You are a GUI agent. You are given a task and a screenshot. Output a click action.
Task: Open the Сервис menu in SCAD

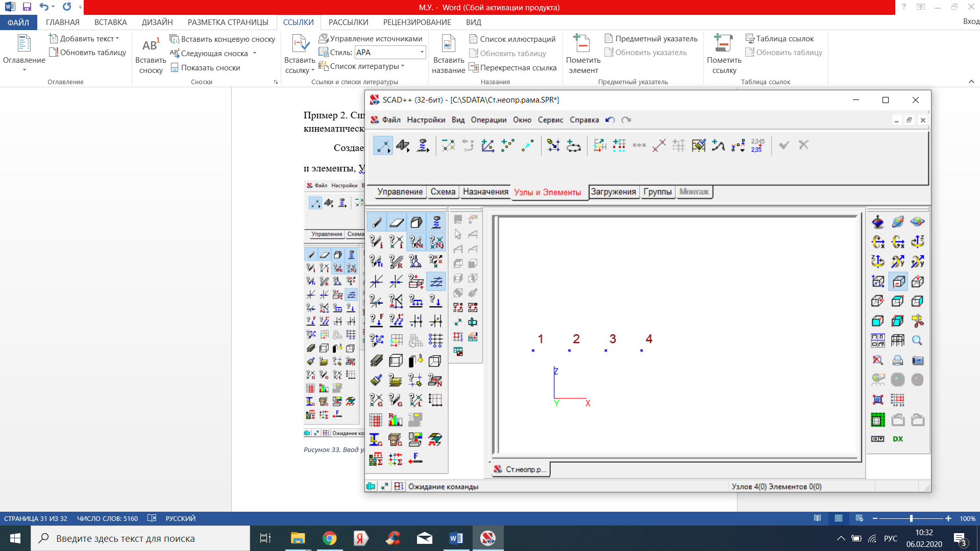[x=550, y=120]
